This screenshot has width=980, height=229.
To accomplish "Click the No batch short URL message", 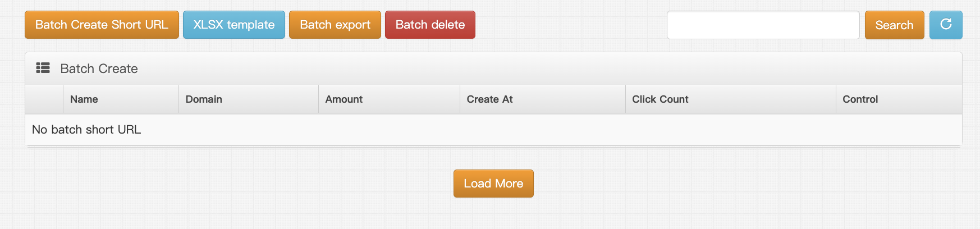I will coord(86,130).
